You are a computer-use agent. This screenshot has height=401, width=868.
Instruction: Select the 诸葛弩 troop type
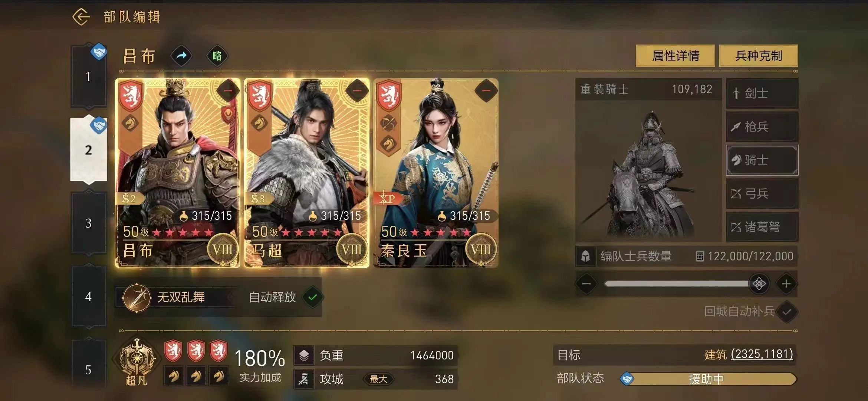[x=762, y=227]
